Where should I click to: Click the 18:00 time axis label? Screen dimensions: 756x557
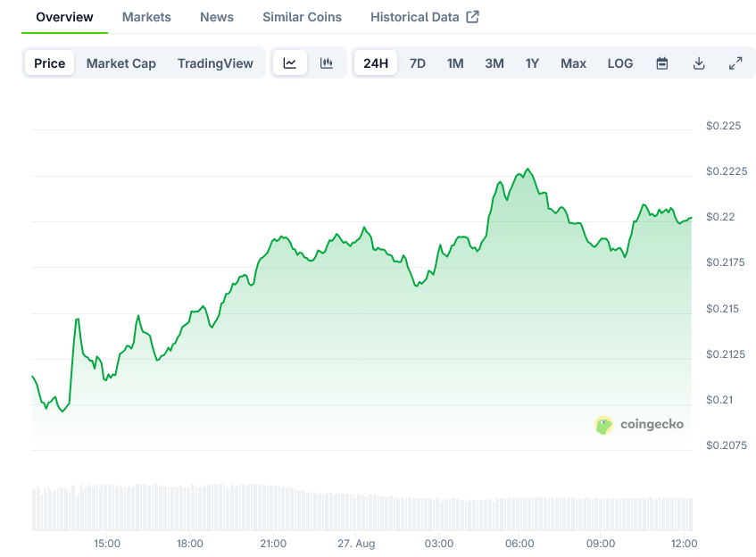pyautogui.click(x=190, y=544)
